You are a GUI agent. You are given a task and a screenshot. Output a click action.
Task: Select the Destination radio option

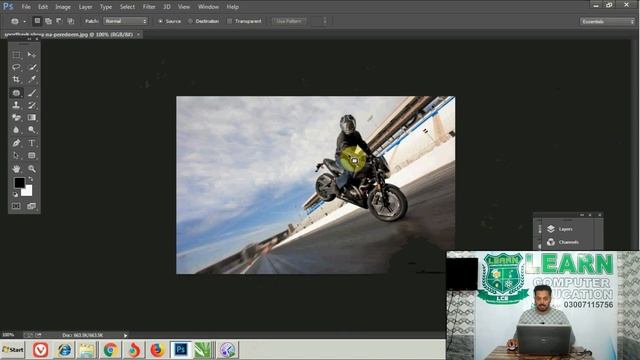(x=190, y=21)
